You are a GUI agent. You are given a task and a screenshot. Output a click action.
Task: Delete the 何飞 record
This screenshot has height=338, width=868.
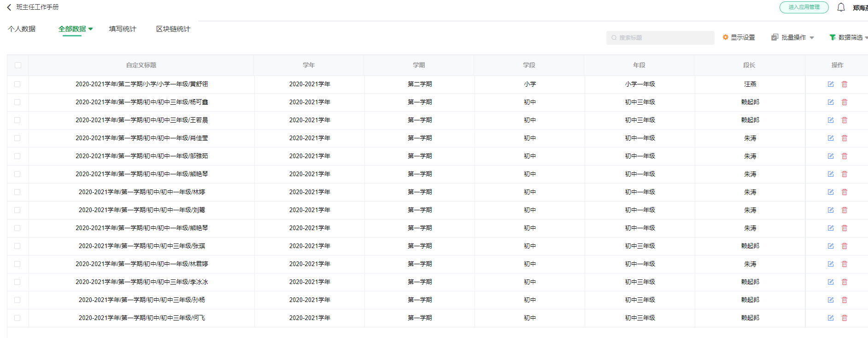click(x=845, y=318)
